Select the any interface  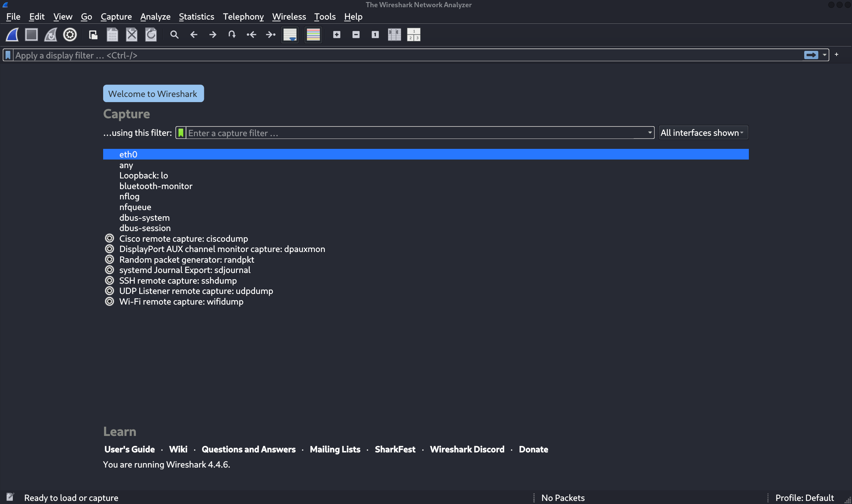click(426, 165)
